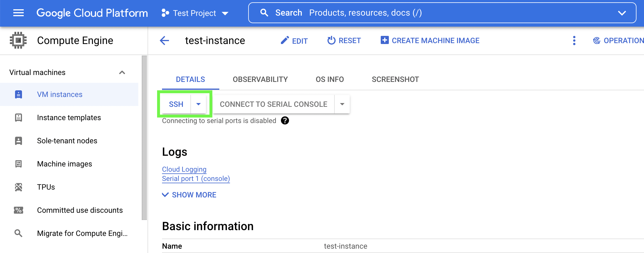644x253 pixels.
Task: Open TPUs in sidebar
Action: [x=69, y=187]
